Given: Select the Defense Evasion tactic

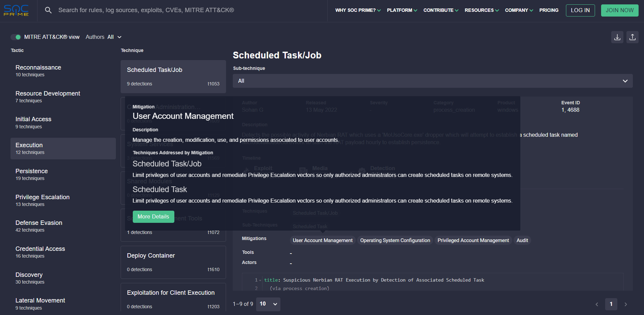Looking at the screenshot, I should [63, 226].
